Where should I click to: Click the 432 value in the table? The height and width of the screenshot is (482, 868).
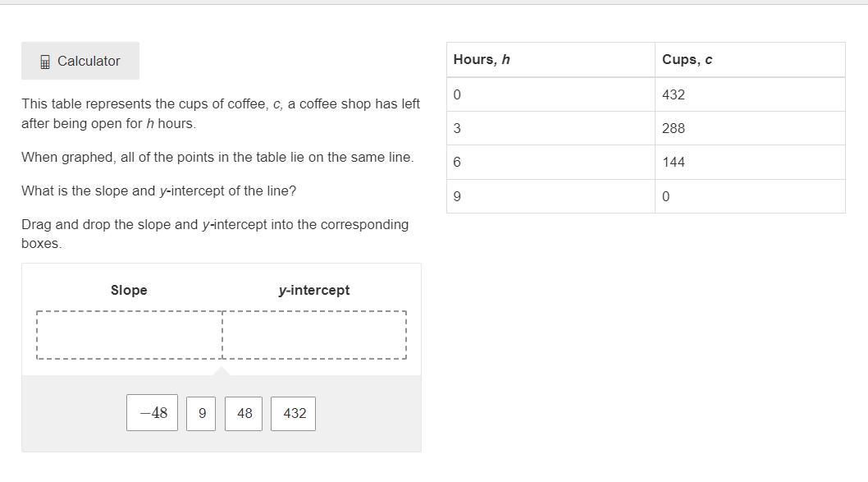coord(673,94)
